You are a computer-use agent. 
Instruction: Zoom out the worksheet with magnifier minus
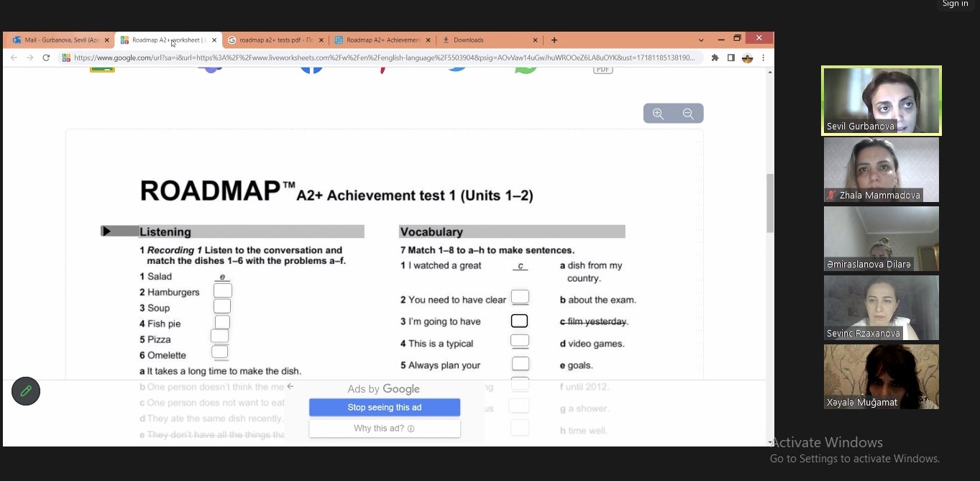point(688,114)
